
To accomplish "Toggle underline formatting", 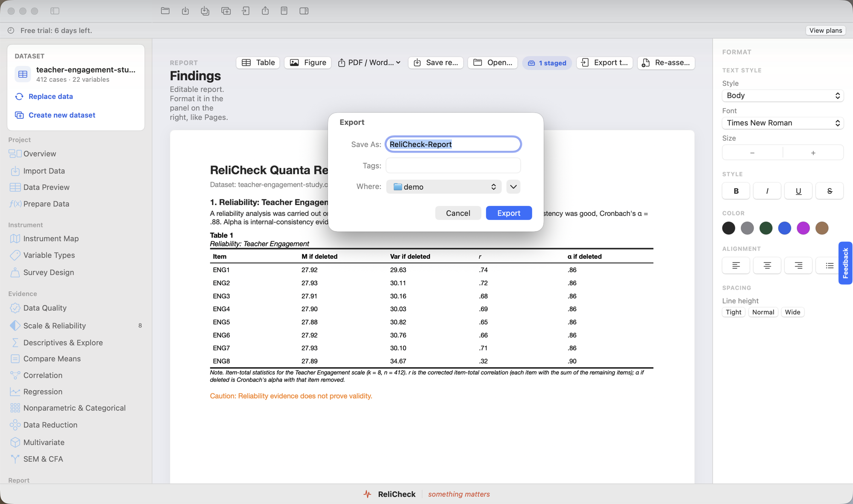I will pos(798,191).
